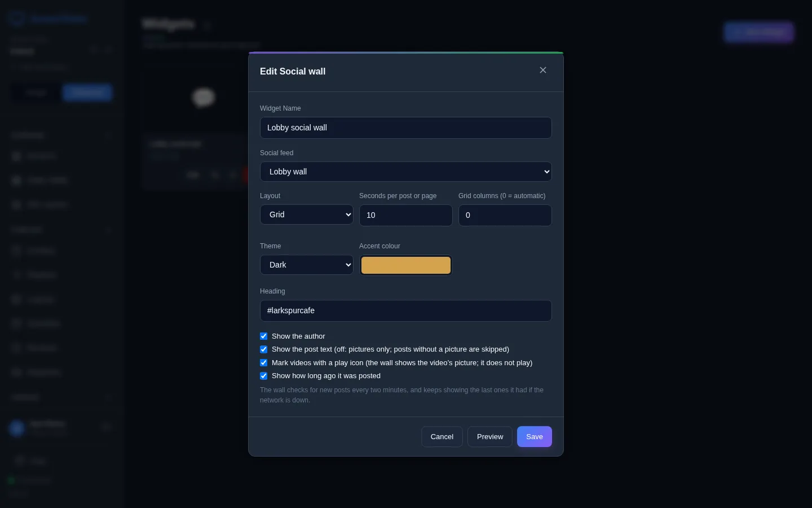812x508 pixels.
Task: Select the Seconds per post or page field
Action: [406, 215]
